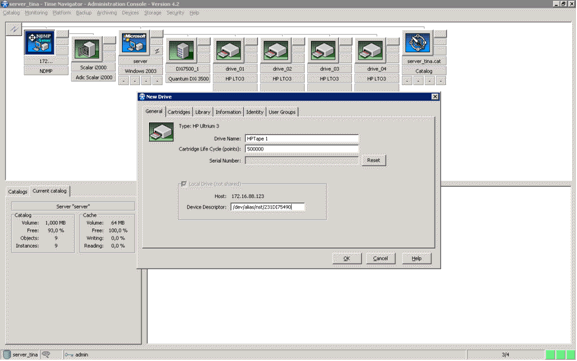Click the admin user in status bar
Image resolution: width=577 pixels, height=361 pixels.
point(82,355)
